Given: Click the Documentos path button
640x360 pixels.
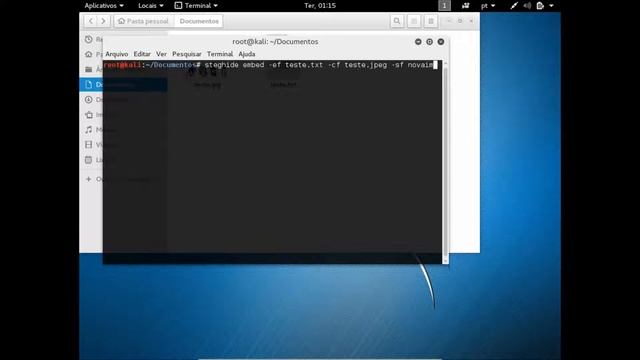Looking at the screenshot, I should click(199, 21).
